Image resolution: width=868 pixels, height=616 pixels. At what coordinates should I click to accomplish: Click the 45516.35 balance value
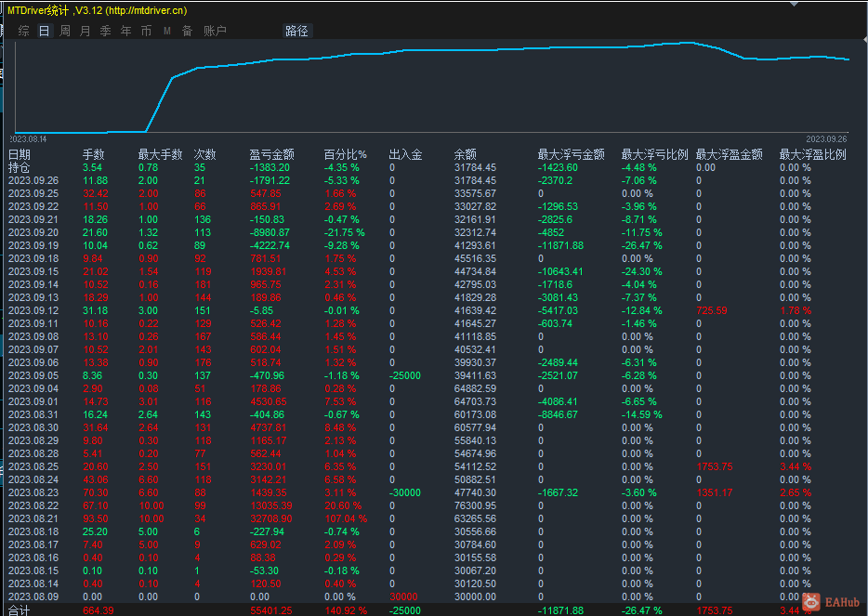tap(475, 258)
